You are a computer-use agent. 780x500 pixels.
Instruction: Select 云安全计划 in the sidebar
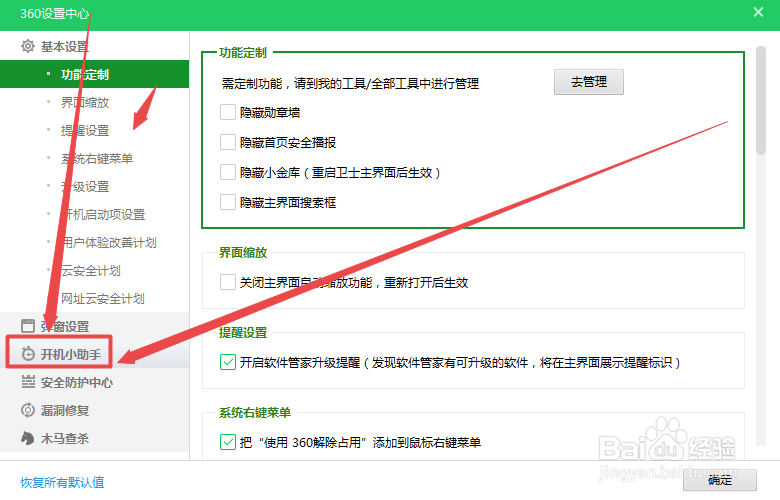point(95,271)
